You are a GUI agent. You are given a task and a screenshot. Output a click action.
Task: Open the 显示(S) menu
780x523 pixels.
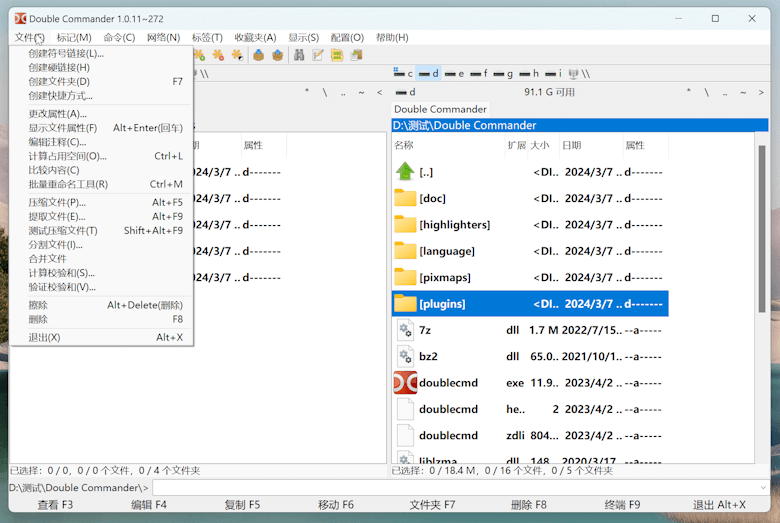303,37
